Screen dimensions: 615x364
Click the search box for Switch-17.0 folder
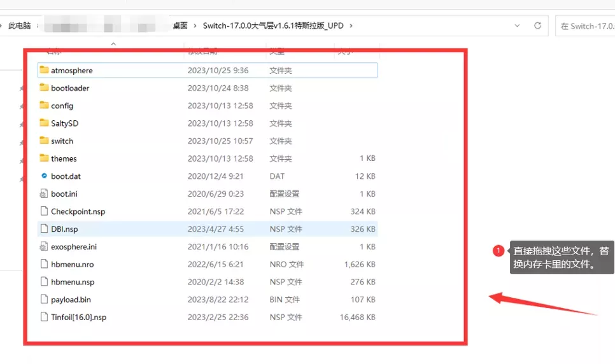click(x=585, y=26)
